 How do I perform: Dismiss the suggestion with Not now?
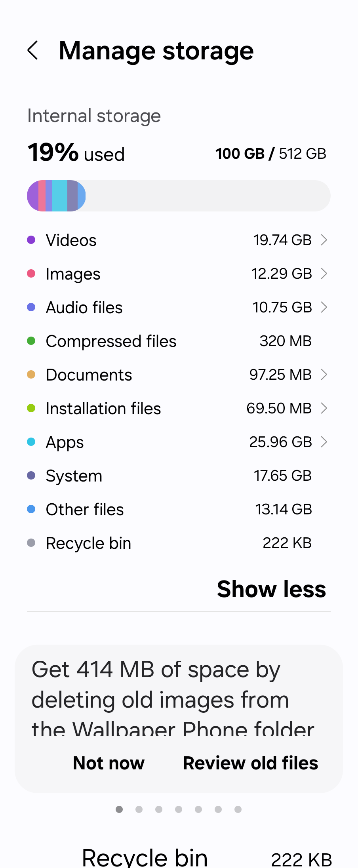click(109, 763)
